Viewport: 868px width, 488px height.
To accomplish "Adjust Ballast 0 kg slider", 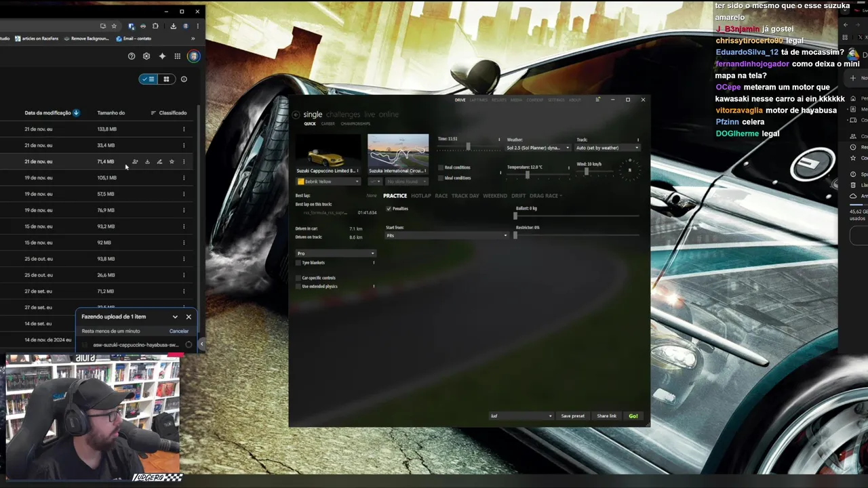I will tap(576, 216).
